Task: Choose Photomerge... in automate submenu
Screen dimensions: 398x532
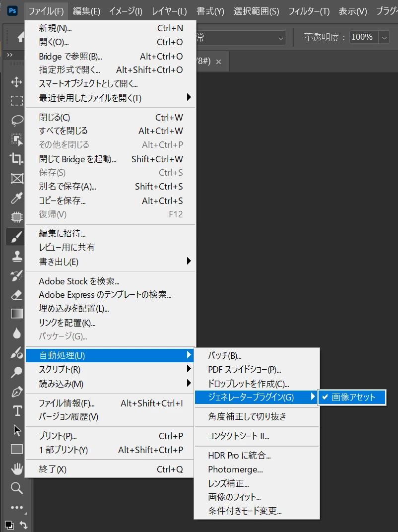Action: [x=256, y=469]
